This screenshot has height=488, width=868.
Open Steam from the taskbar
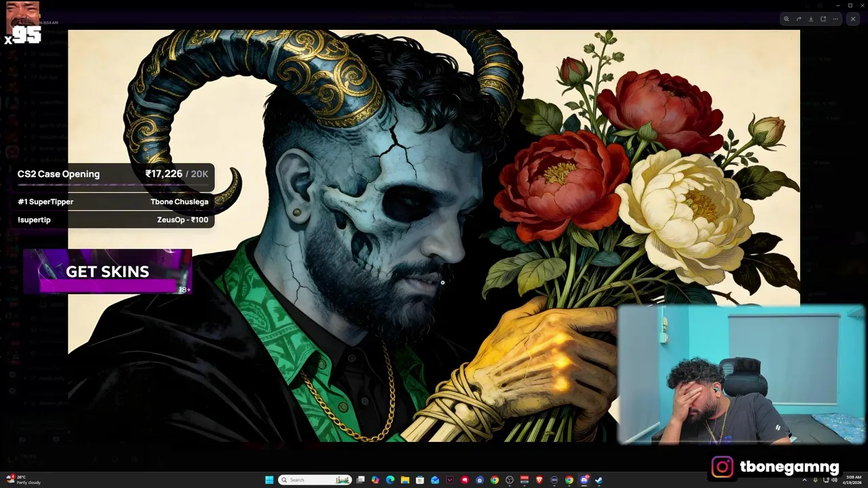tap(599, 480)
